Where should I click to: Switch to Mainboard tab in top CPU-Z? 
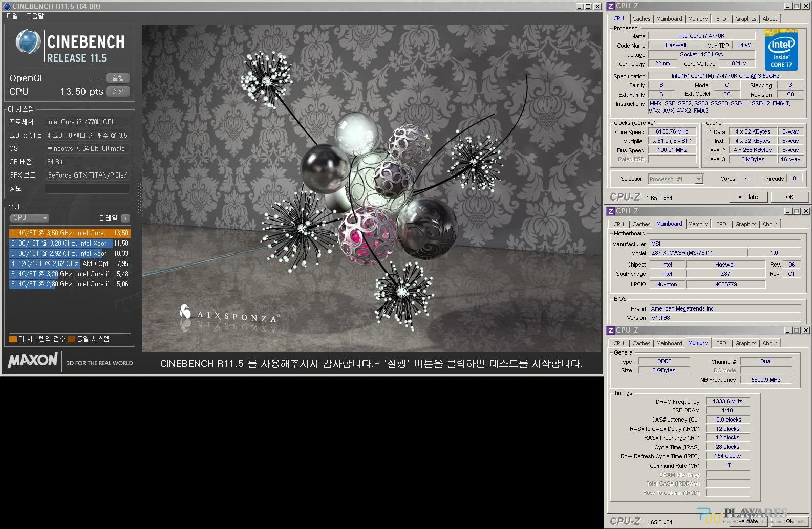tap(669, 19)
